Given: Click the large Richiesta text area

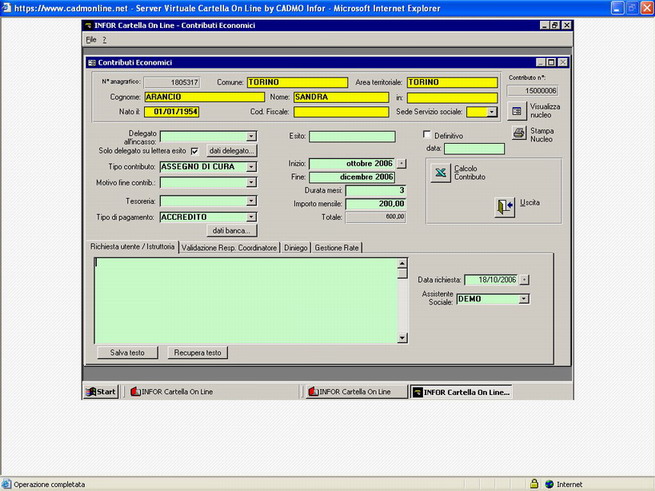Looking at the screenshot, I should pos(246,300).
